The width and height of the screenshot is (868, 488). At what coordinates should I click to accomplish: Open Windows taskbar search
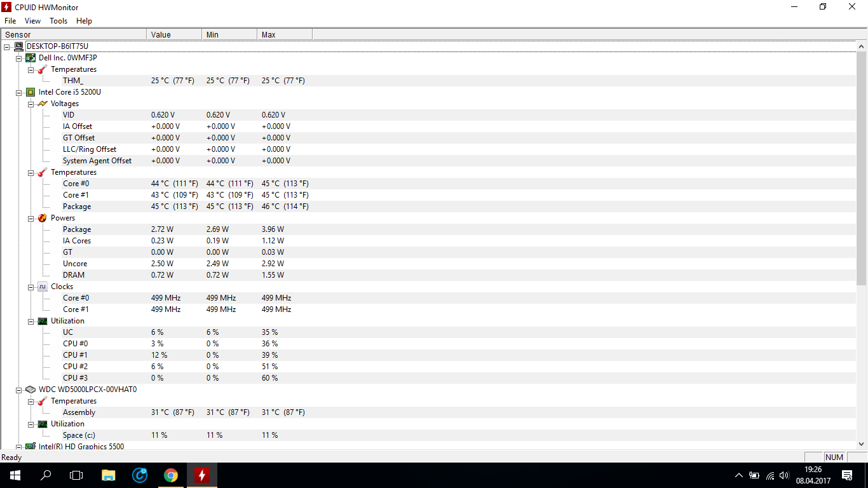coord(46,475)
